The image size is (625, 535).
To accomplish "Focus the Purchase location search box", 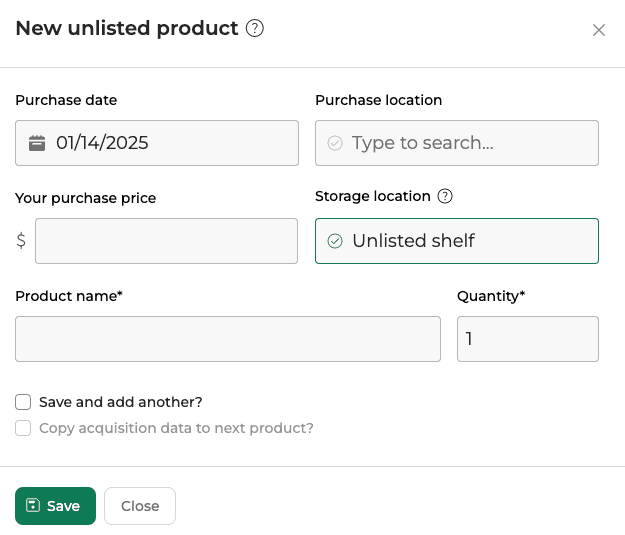I will tap(457, 143).
